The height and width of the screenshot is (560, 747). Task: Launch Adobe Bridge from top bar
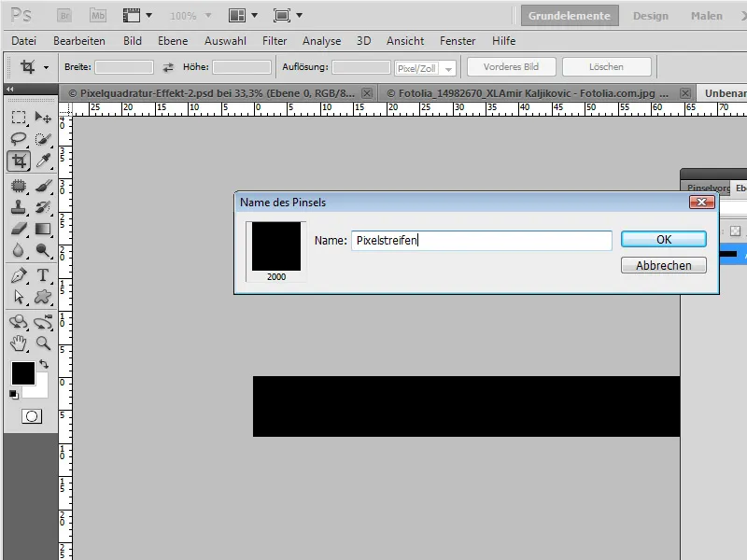pos(64,16)
